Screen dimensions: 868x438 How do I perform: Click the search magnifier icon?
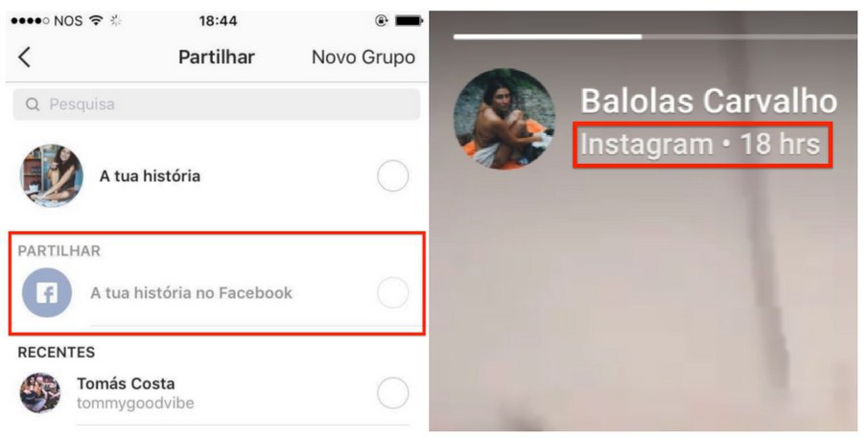(33, 104)
